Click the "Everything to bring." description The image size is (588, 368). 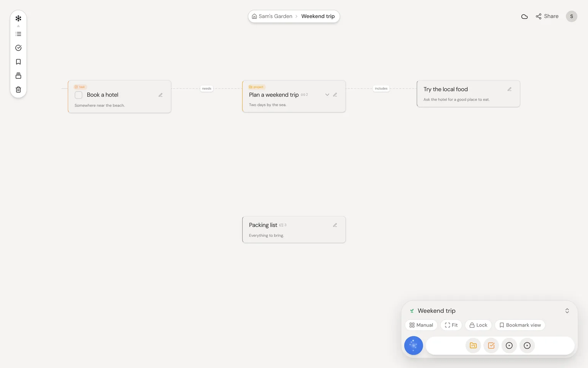coord(266,235)
